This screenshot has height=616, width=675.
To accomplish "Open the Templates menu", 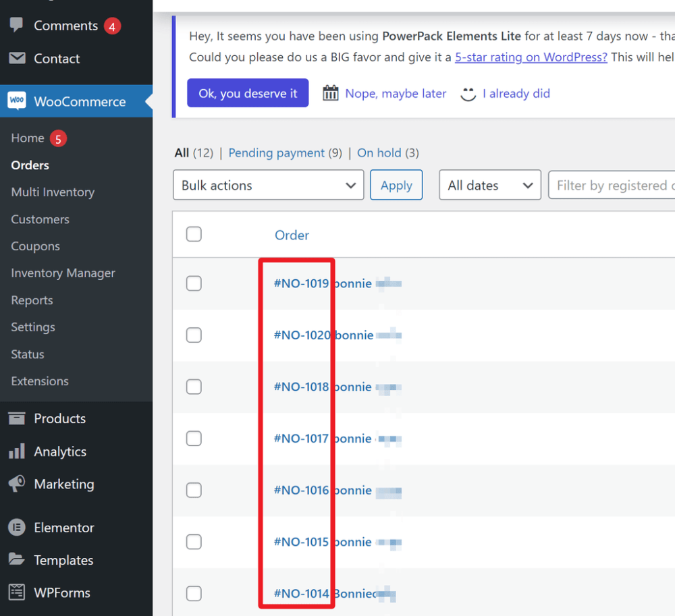I will point(63,561).
